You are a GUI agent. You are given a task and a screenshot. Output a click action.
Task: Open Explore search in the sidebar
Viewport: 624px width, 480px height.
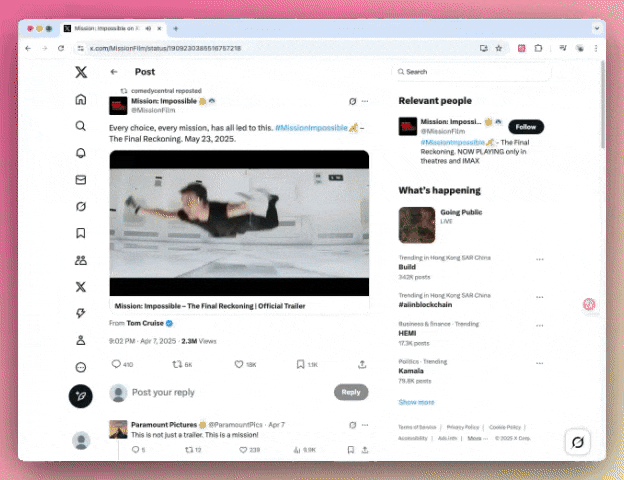[x=81, y=126]
